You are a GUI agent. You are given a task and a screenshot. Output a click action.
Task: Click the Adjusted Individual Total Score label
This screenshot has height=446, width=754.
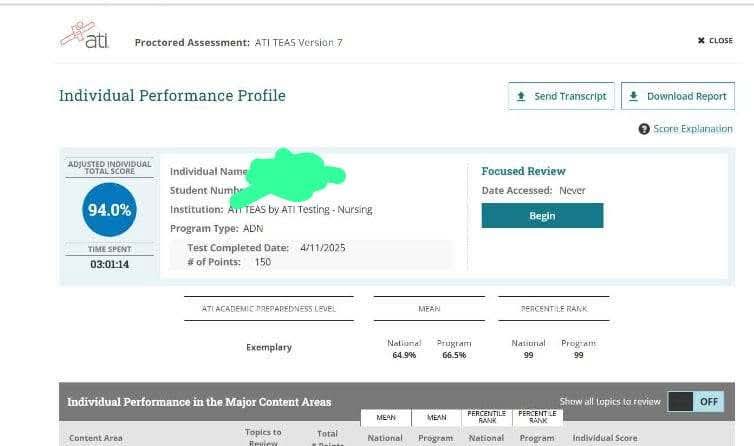click(110, 167)
